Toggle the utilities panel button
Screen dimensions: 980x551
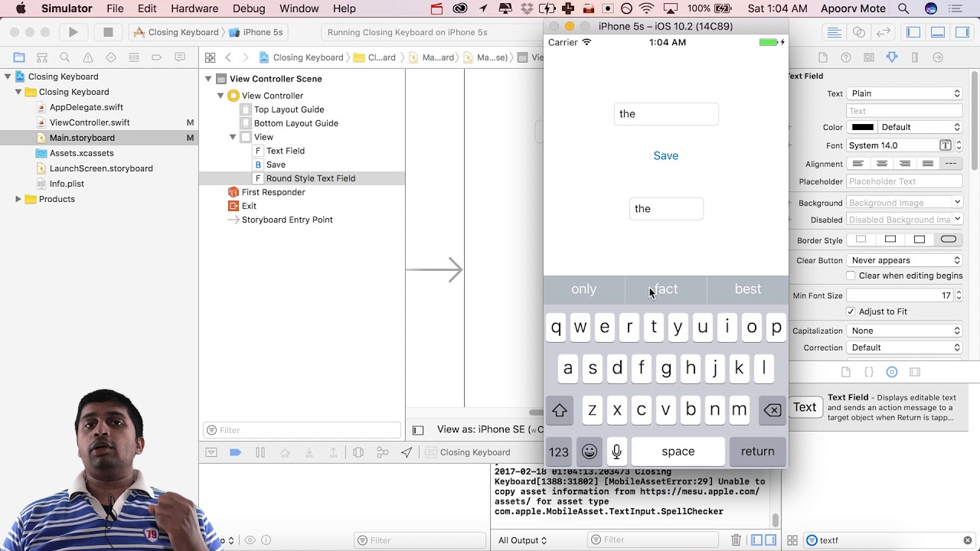(x=962, y=32)
